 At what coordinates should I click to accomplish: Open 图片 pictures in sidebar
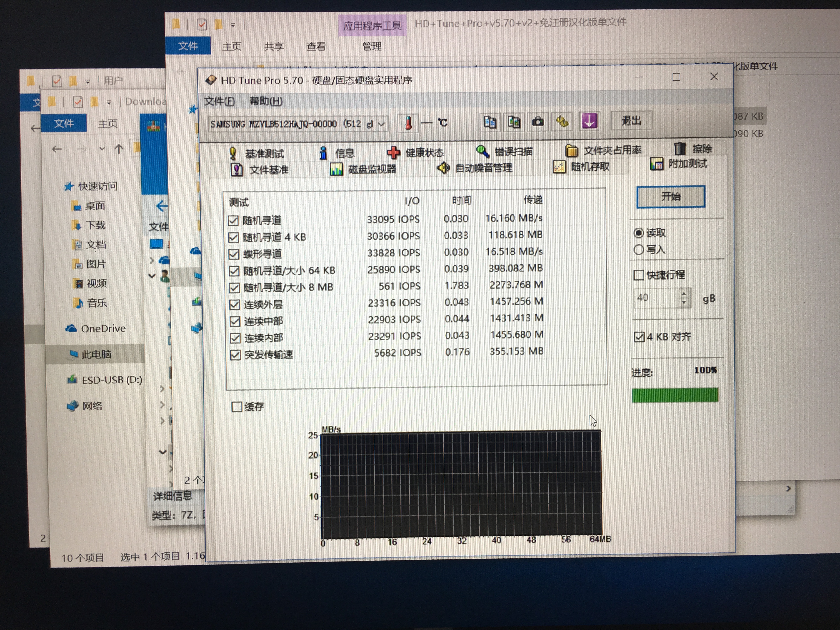pyautogui.click(x=89, y=264)
